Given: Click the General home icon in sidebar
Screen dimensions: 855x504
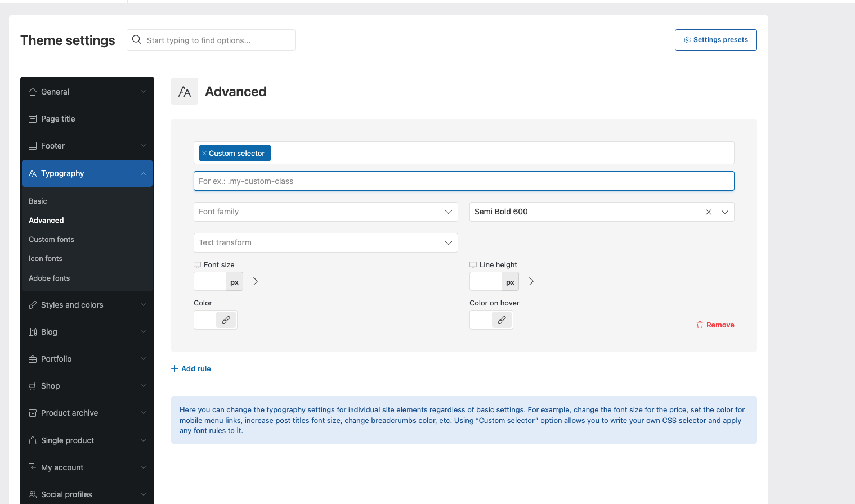Looking at the screenshot, I should (x=33, y=92).
